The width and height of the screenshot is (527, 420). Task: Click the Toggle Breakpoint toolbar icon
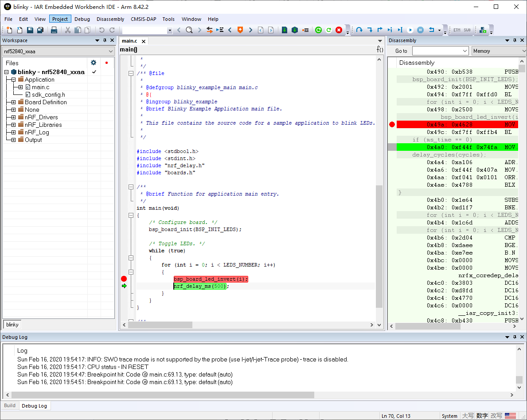pyautogui.click(x=305, y=30)
